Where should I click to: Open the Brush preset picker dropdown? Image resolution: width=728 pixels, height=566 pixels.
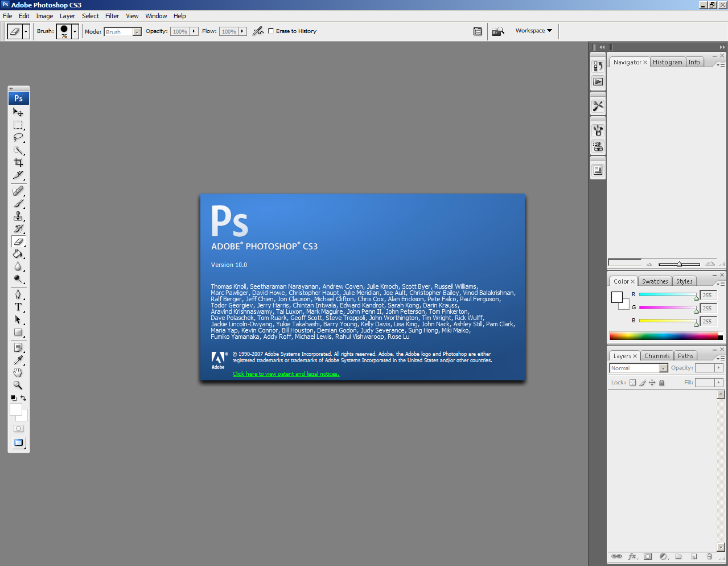pyautogui.click(x=75, y=31)
